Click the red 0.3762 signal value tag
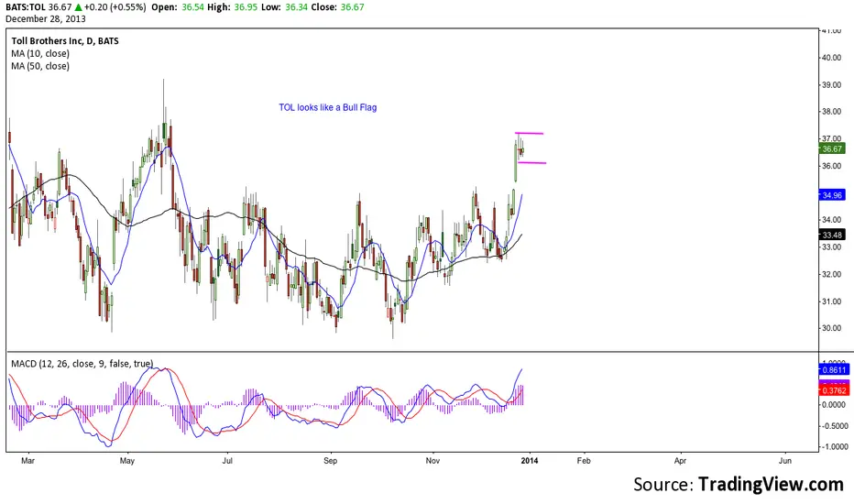Image resolution: width=854 pixels, height=504 pixels. (x=834, y=390)
